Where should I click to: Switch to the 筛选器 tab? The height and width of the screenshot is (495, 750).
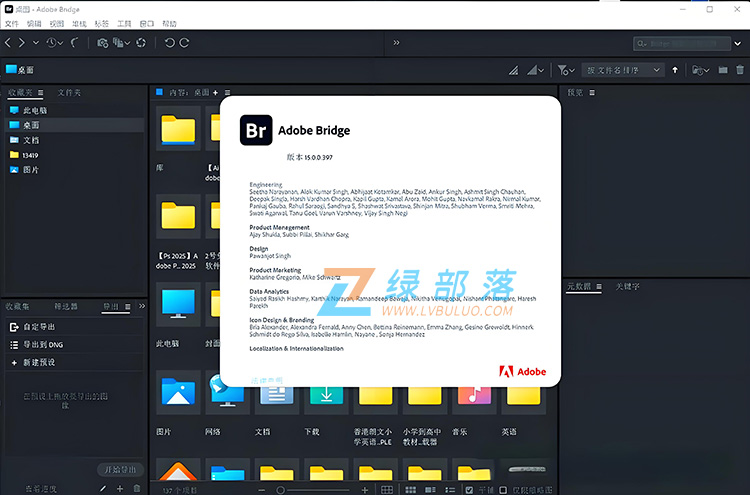pos(66,306)
